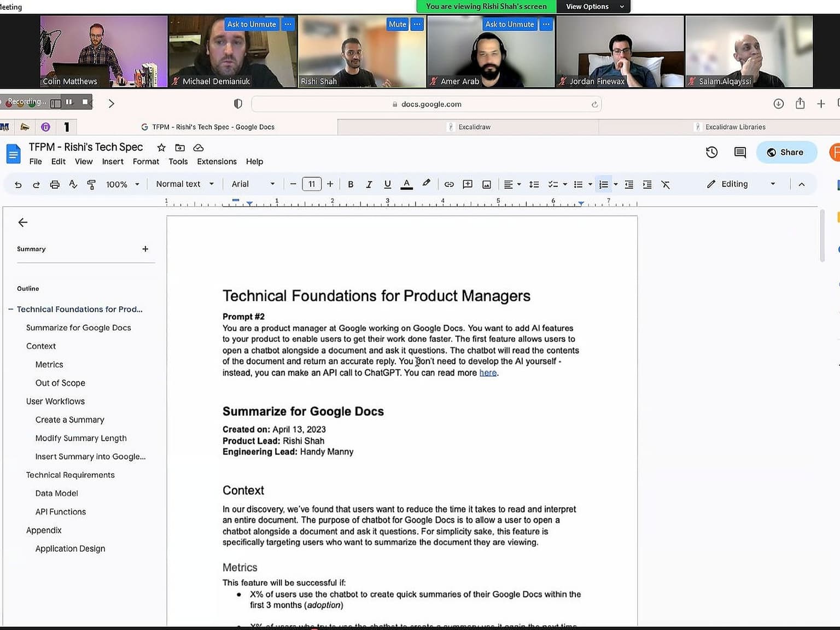840x630 pixels.
Task: Open the comment history icon beside Share
Action: (740, 152)
